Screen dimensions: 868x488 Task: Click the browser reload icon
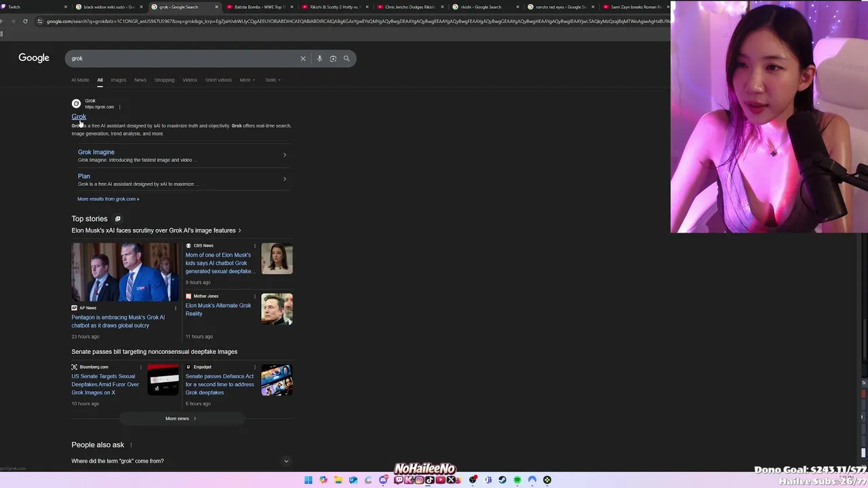click(25, 21)
